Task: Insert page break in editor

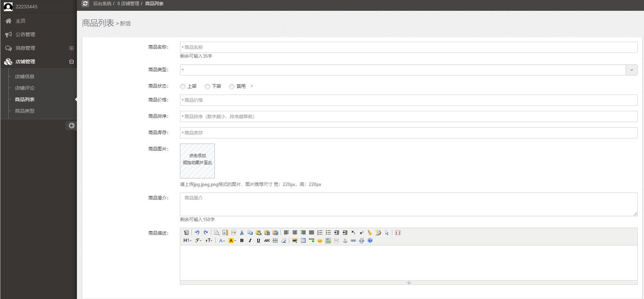Action: pyautogui.click(x=336, y=241)
